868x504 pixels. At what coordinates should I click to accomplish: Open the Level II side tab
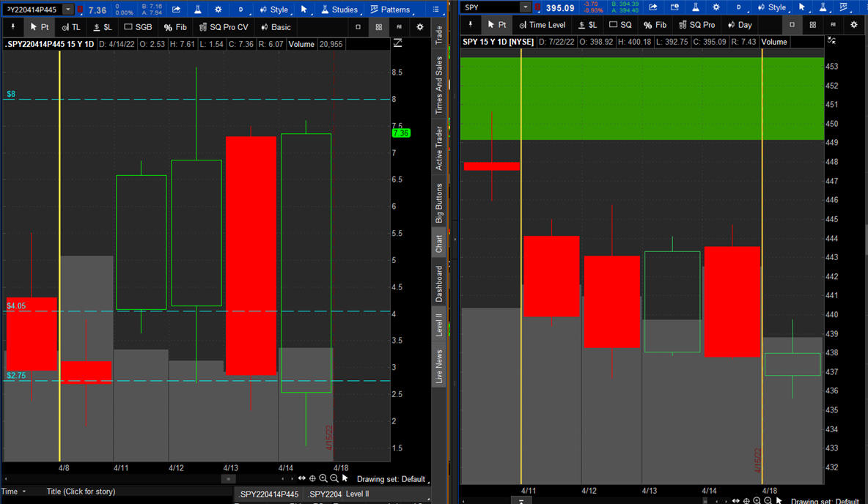tap(439, 325)
